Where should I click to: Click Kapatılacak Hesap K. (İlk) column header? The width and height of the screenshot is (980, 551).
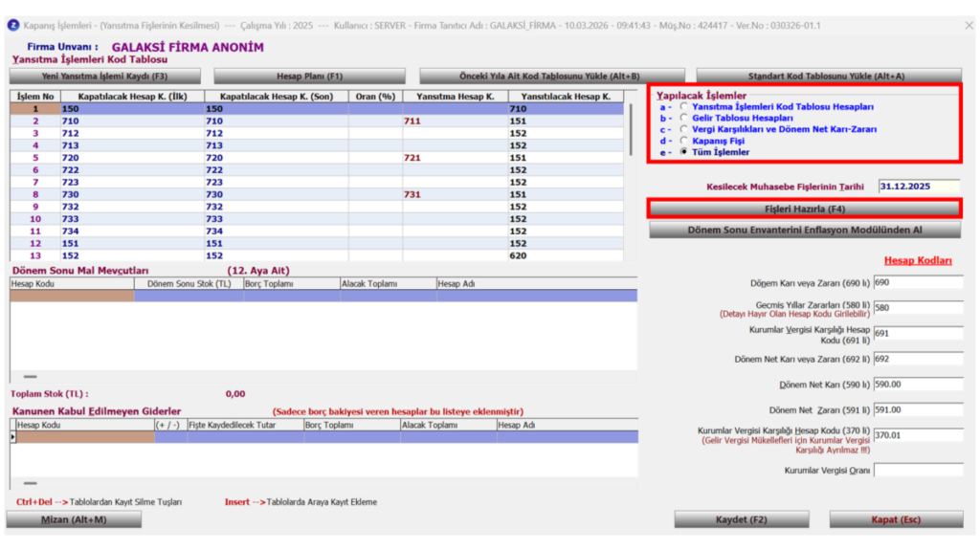tap(132, 97)
